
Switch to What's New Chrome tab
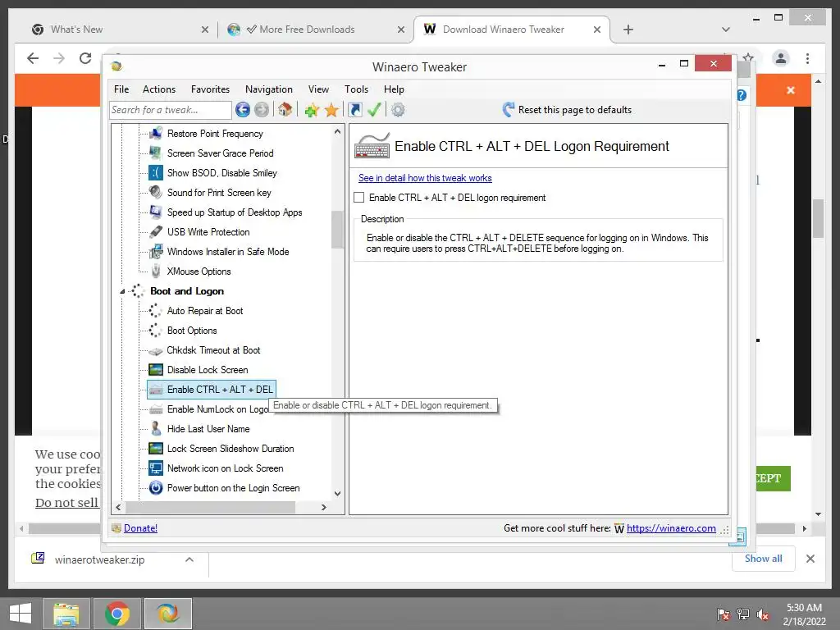click(x=121, y=30)
